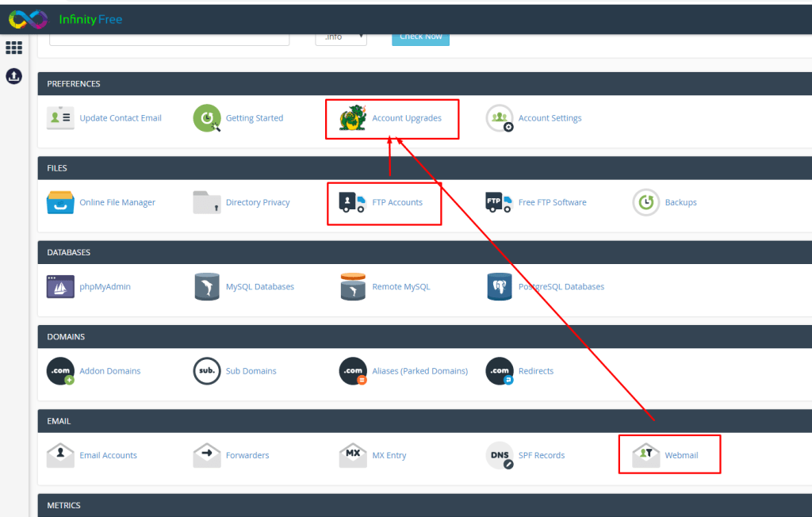Click the InfinityFree logo in header
Screen dimensions: 812x517
(66, 18)
